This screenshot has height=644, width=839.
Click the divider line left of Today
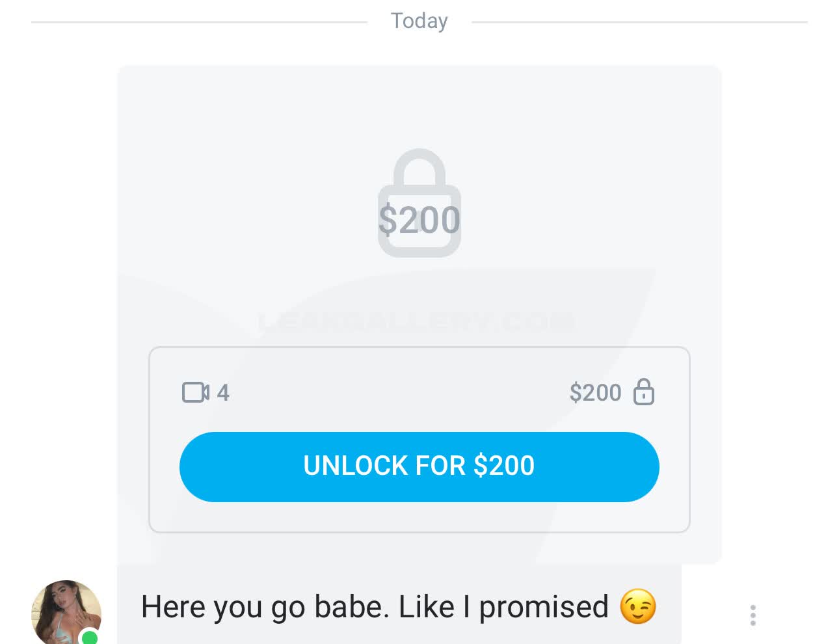(x=199, y=21)
